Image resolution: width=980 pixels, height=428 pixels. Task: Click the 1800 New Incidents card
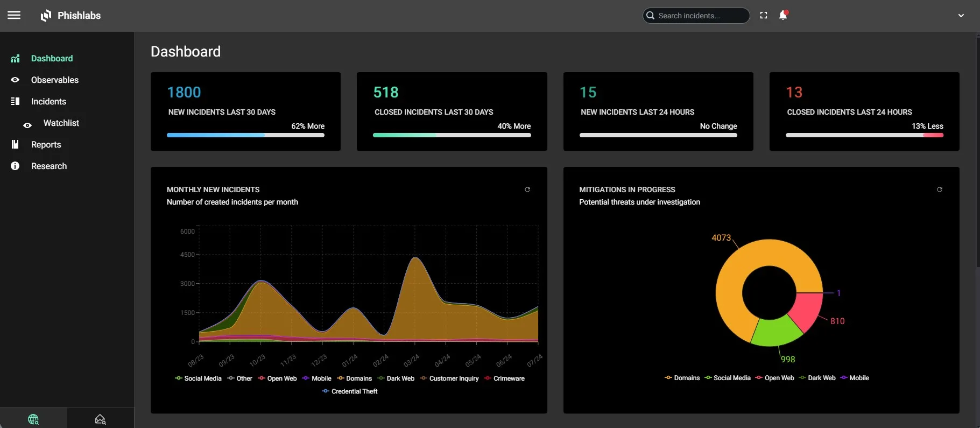point(245,111)
